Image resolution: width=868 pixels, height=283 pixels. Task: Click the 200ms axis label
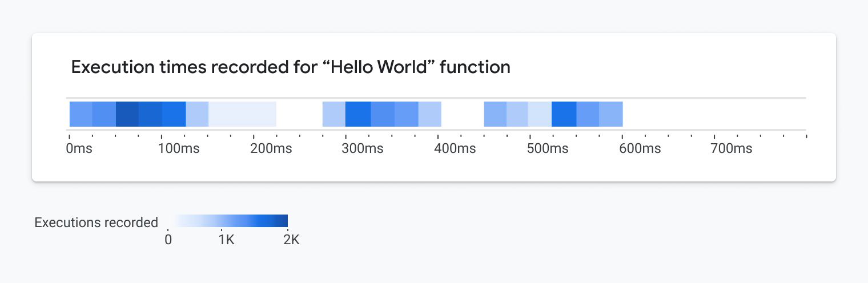click(x=271, y=149)
